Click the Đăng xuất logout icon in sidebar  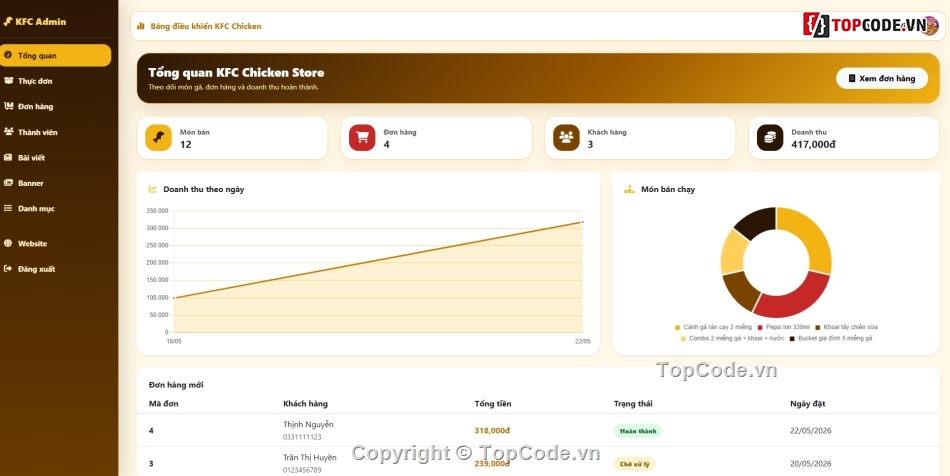[x=8, y=269]
